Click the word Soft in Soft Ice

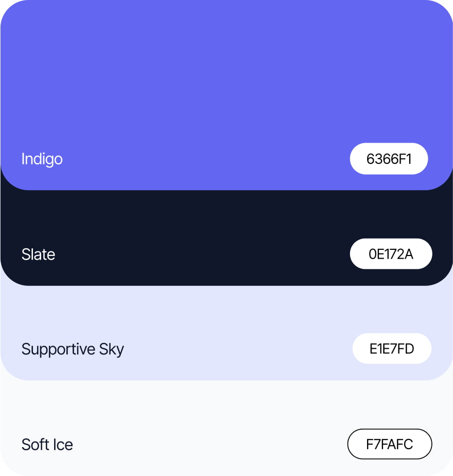(x=36, y=445)
